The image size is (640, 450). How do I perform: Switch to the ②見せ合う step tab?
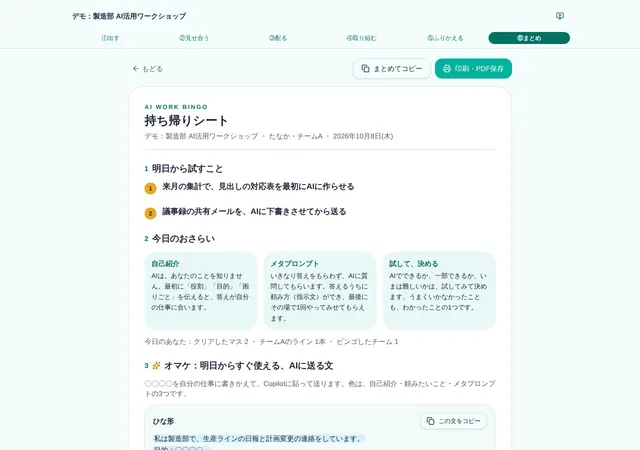pos(194,38)
